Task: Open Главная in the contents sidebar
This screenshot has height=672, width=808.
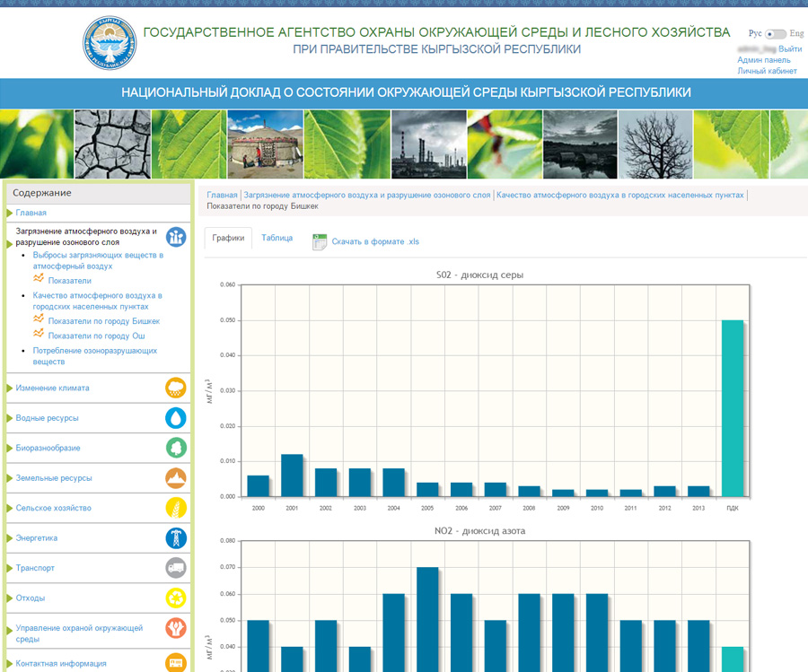Action: click(31, 213)
